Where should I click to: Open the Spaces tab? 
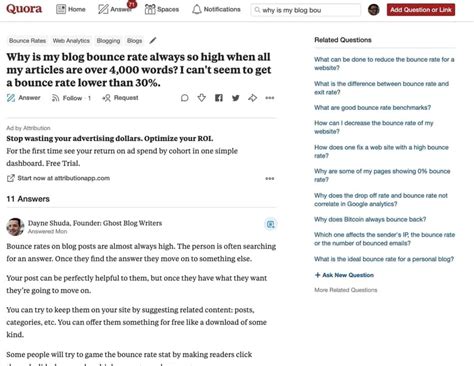click(162, 9)
